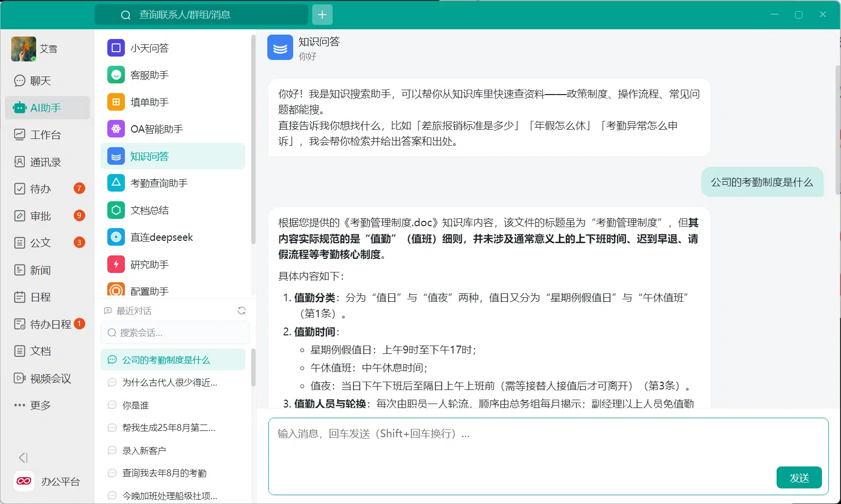Open conversation 查询我去年8月的考勤
This screenshot has width=841, height=504.
173,473
